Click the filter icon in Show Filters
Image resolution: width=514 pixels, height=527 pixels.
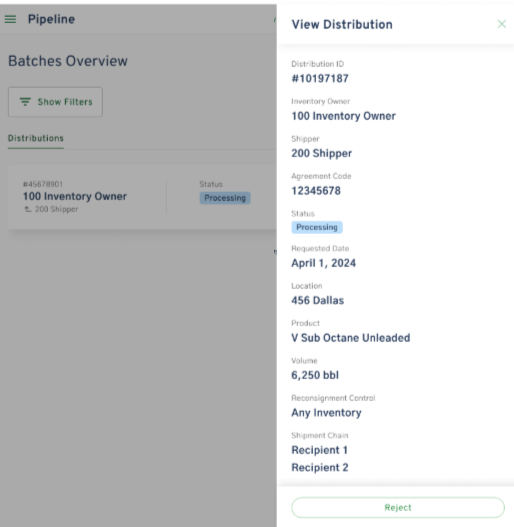pos(25,102)
